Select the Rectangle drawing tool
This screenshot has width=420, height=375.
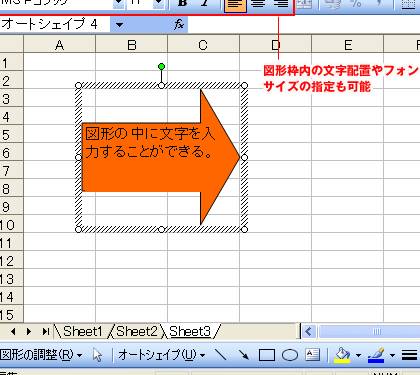(x=267, y=355)
